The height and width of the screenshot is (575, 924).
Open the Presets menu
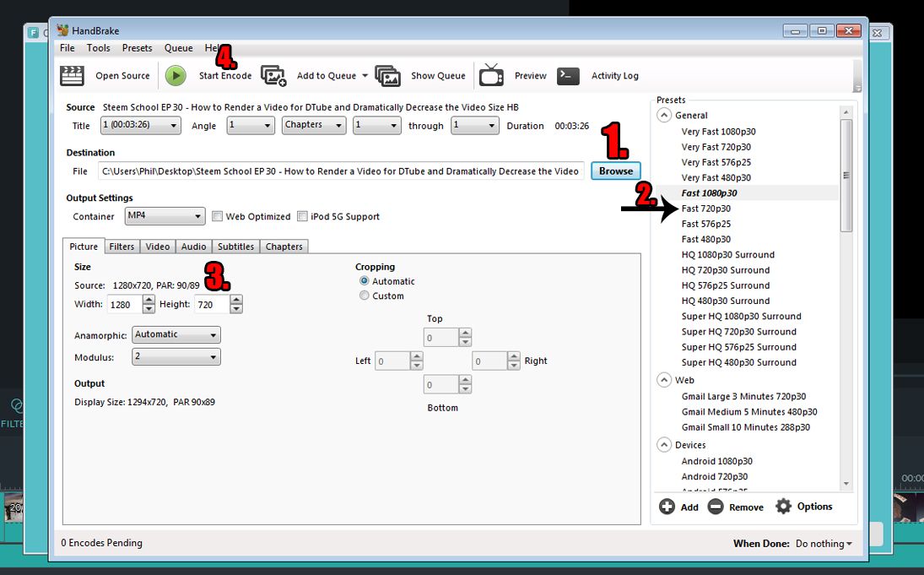138,48
